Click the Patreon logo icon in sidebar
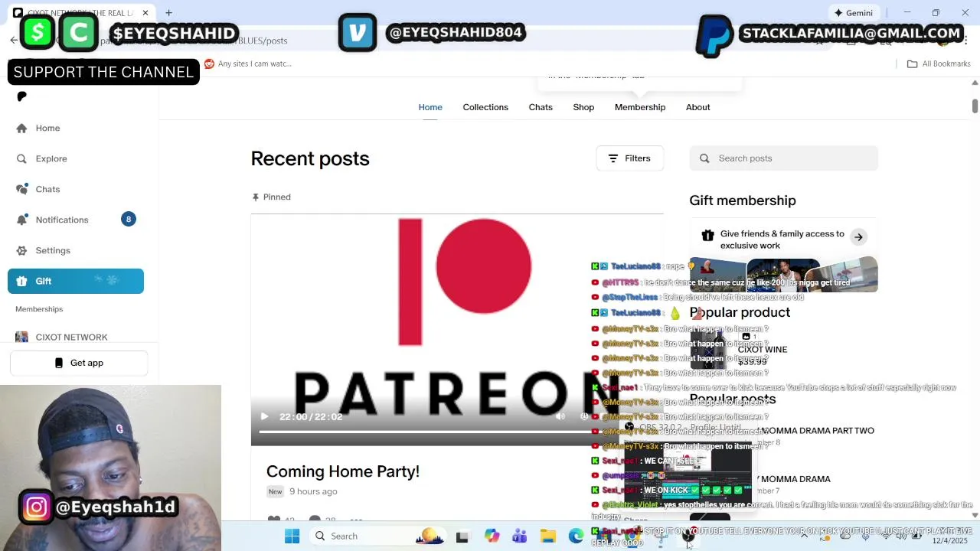The image size is (980, 551). [21, 96]
